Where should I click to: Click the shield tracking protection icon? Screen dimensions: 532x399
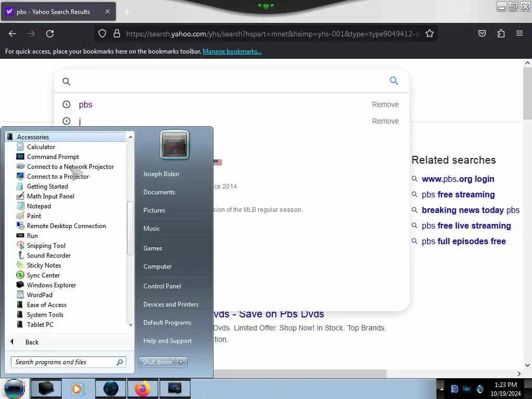[102, 34]
